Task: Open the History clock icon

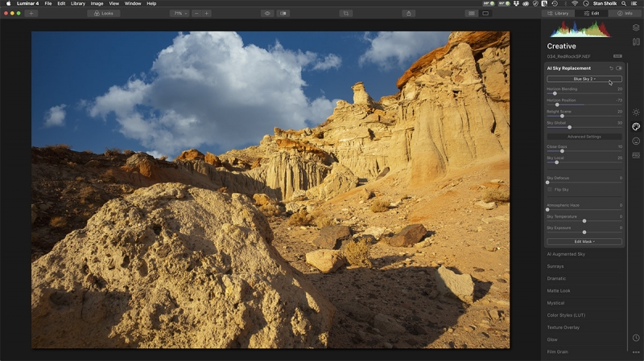Action: (x=636, y=338)
